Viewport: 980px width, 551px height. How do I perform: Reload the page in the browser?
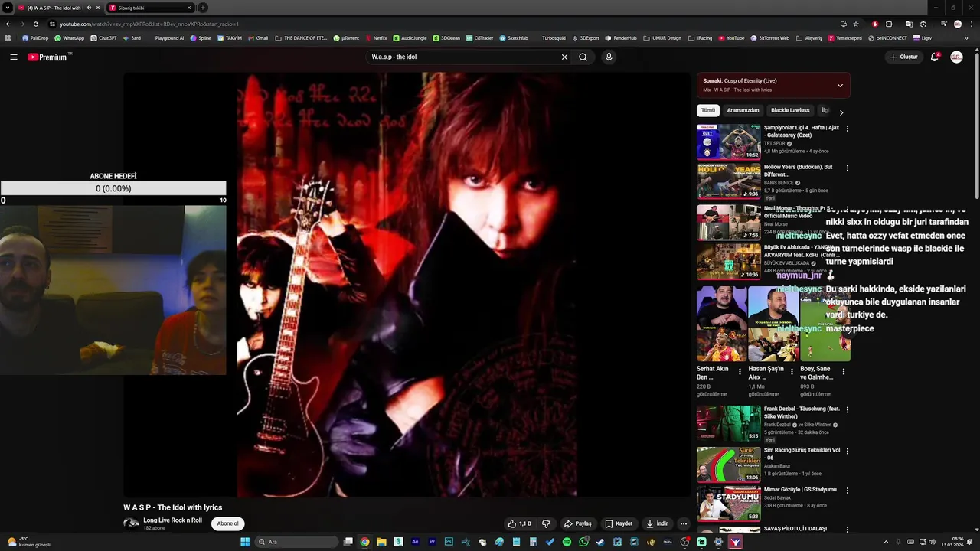[35, 24]
